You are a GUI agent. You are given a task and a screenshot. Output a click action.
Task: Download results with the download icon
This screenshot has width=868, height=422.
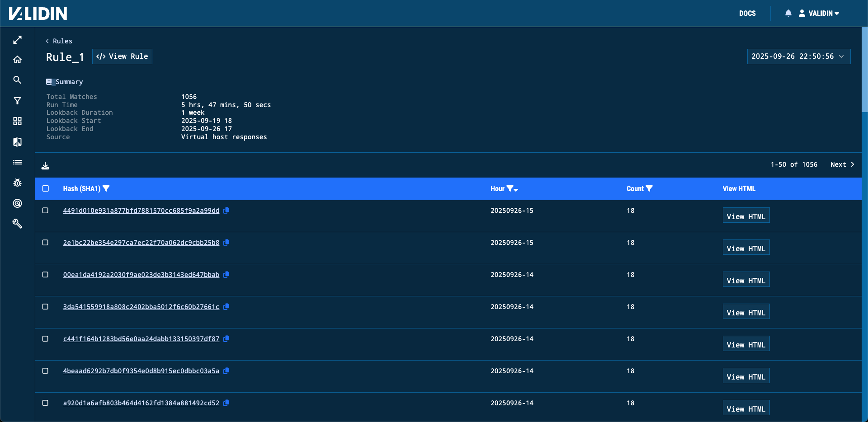click(x=45, y=166)
